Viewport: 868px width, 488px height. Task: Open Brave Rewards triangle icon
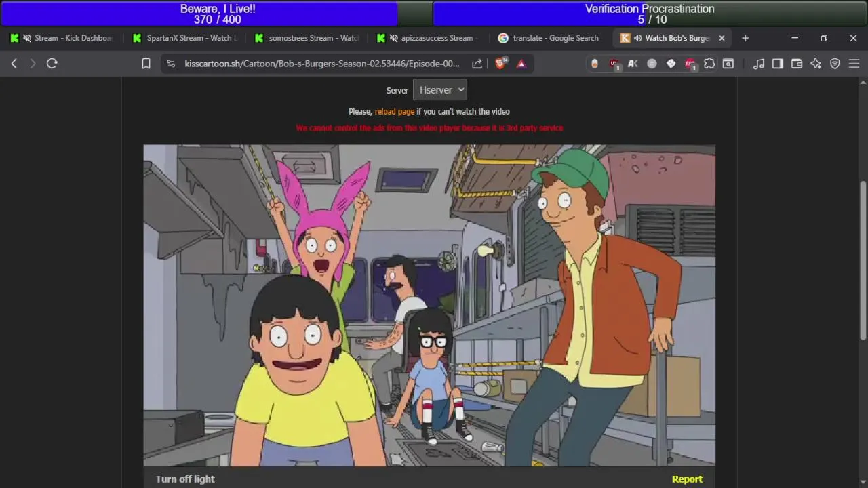[x=521, y=63]
